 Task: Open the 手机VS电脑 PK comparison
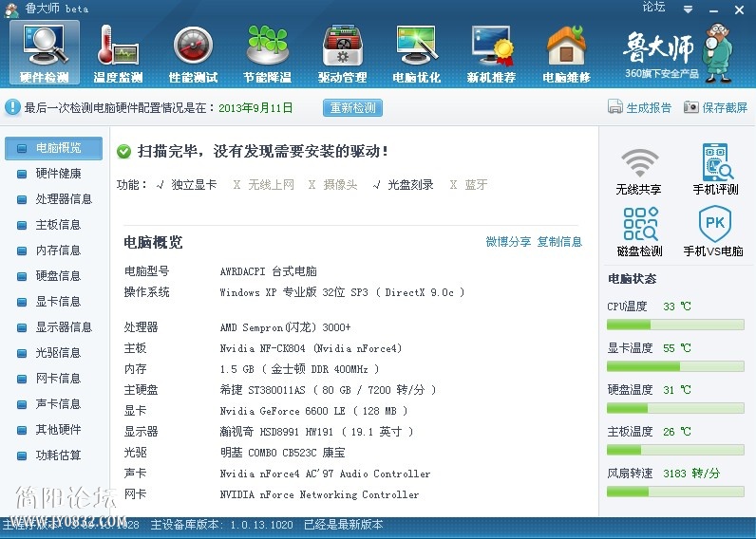(x=713, y=232)
